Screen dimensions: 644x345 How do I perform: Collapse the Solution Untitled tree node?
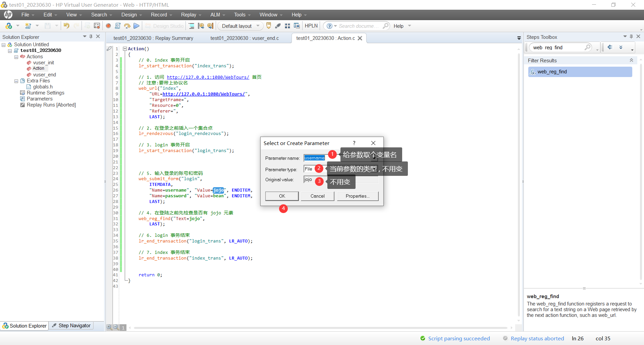click(x=3, y=45)
